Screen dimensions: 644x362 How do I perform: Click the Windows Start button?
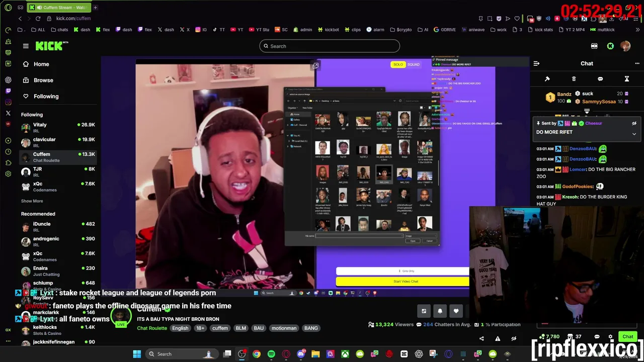[x=137, y=354]
